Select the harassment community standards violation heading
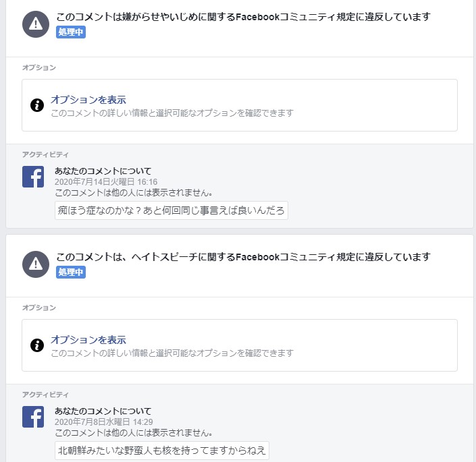The image size is (476, 462). click(x=243, y=17)
